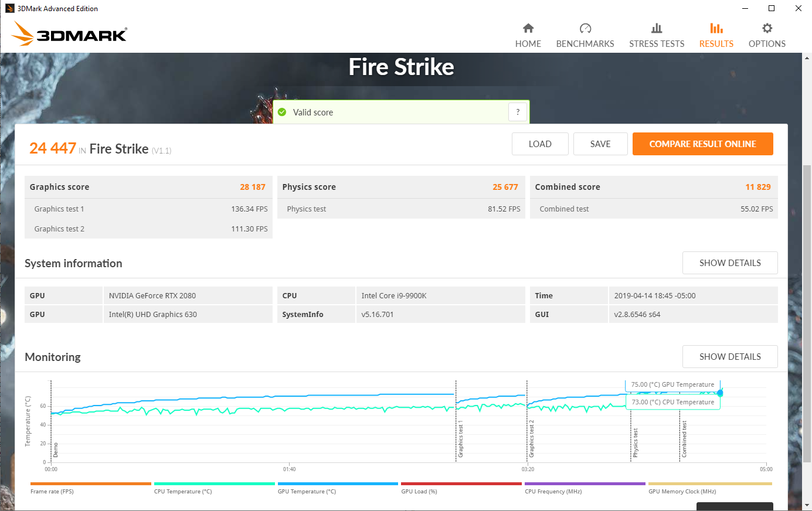Click SystemInfo version v5.16.701
The image size is (812, 511).
click(x=378, y=315)
